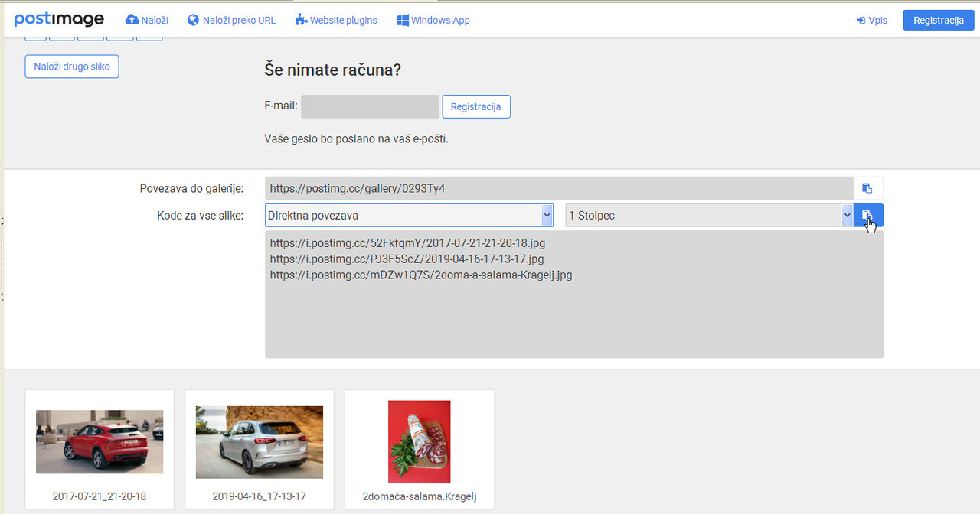Click the Kode za vse slike label

click(x=201, y=216)
